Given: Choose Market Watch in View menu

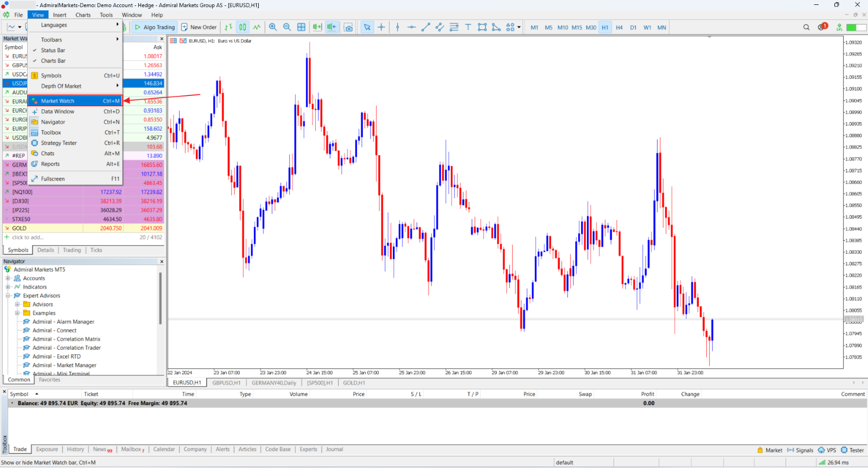Looking at the screenshot, I should click(x=75, y=101).
